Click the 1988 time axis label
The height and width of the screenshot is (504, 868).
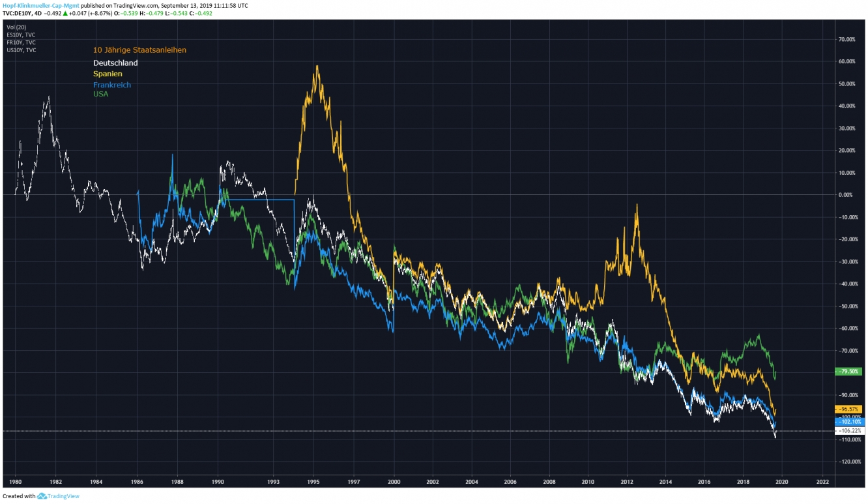[x=177, y=482]
